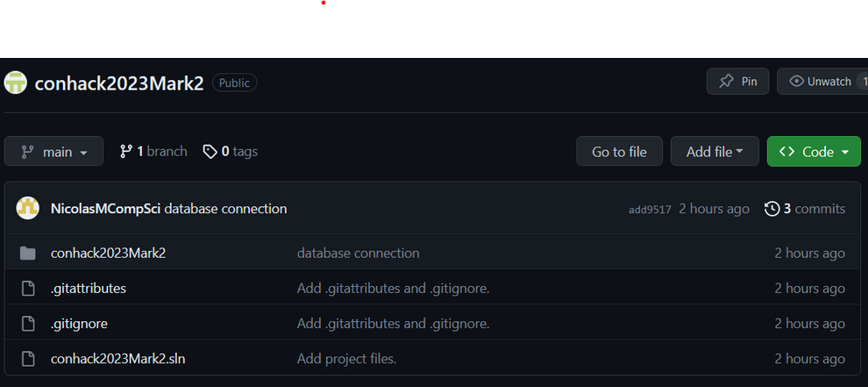Click the commit history clock icon
868x387 pixels.
point(772,209)
